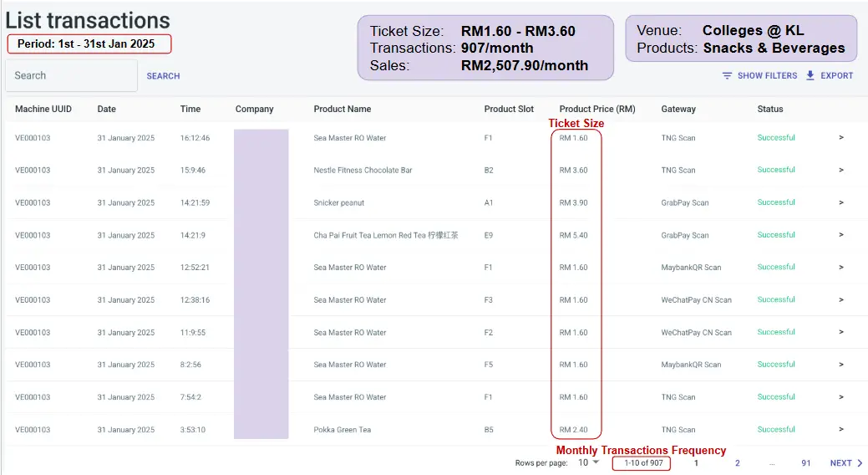Viewport: 868px width, 475px height.
Task: Click the Machine UUID column header
Action: point(43,109)
